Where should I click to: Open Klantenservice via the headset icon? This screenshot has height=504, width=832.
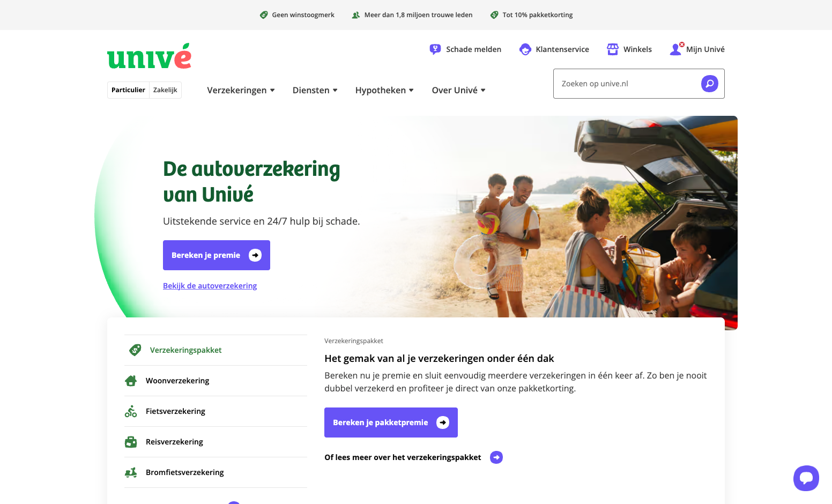525,49
